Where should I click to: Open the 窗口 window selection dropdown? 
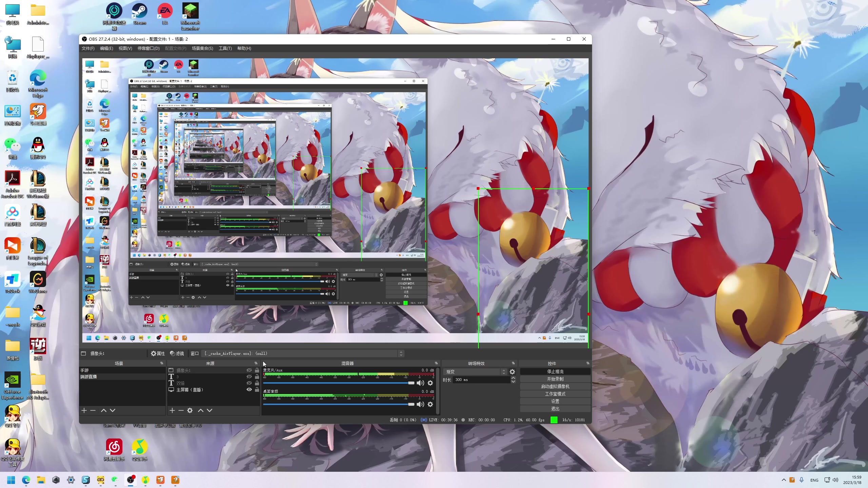point(303,353)
